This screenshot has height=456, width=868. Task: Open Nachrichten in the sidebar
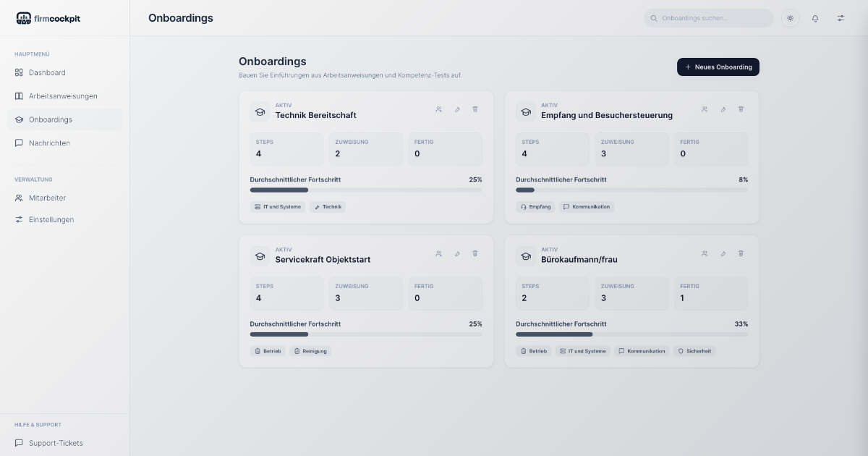click(x=49, y=143)
